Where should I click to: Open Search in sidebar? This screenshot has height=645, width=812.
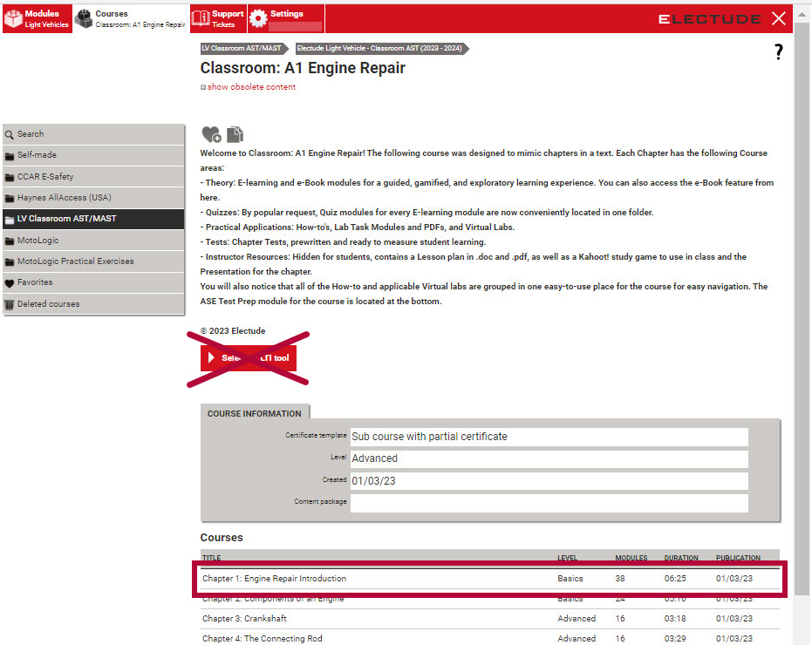pos(93,134)
